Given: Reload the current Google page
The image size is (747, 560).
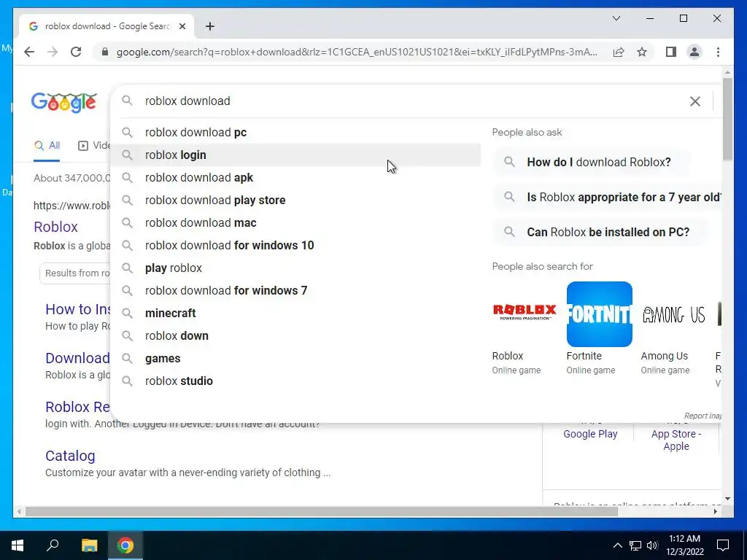Looking at the screenshot, I should click(x=76, y=52).
